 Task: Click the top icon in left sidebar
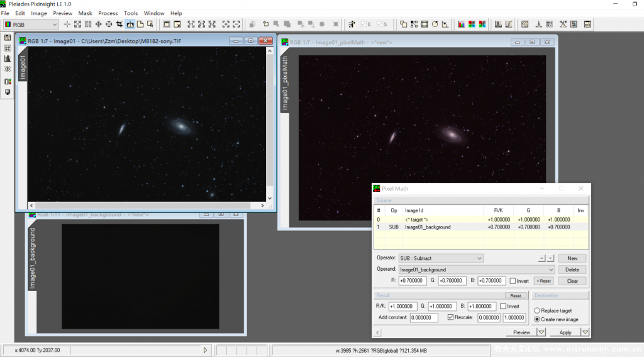point(8,37)
